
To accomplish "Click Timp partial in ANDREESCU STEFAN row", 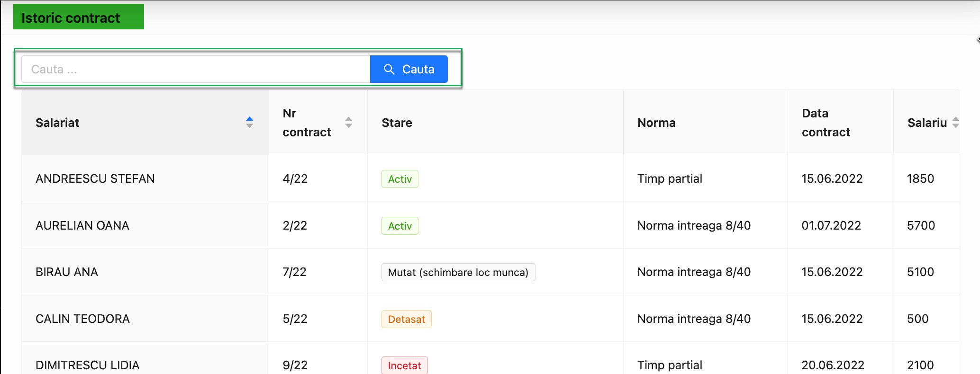I will point(670,178).
